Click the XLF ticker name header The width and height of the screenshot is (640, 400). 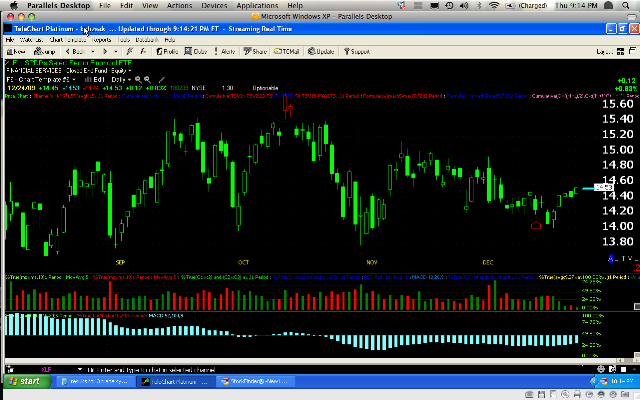(x=68, y=63)
